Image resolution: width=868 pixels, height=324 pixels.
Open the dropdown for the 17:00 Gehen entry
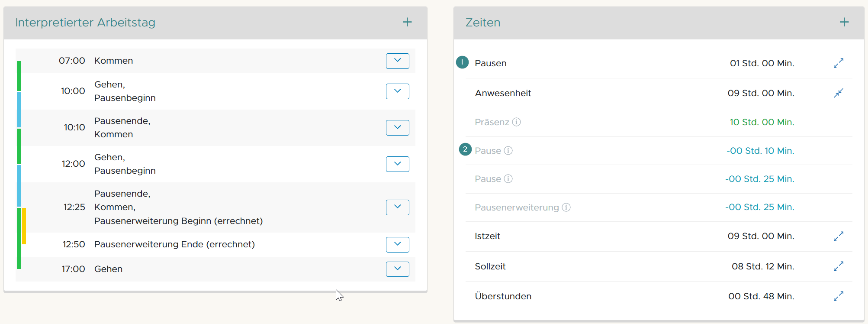397,269
